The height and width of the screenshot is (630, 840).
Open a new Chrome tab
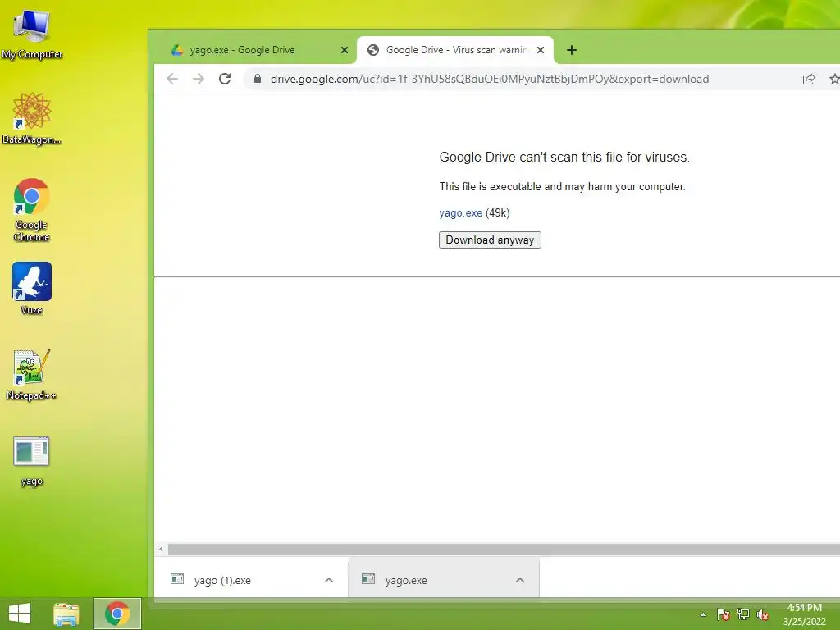pos(572,50)
